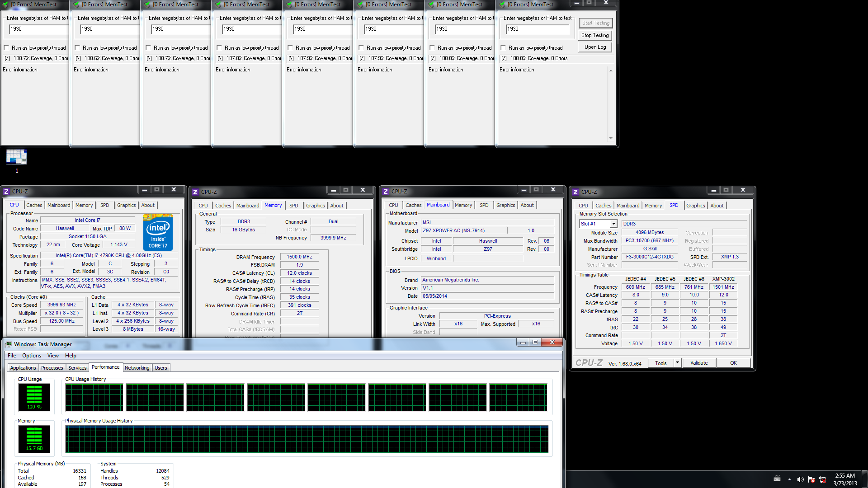Show hidden tray icons with the arrow
This screenshot has height=488, width=868.
tap(789, 479)
